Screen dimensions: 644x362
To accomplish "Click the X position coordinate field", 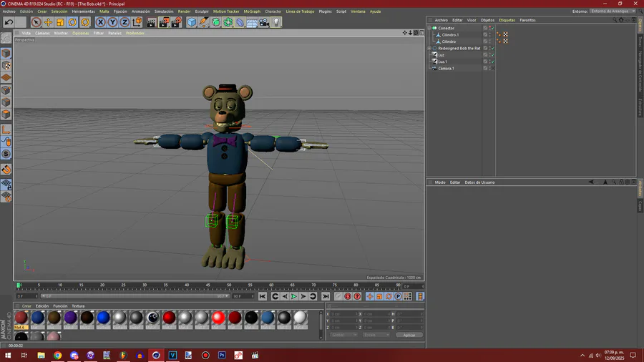I will [x=343, y=314].
